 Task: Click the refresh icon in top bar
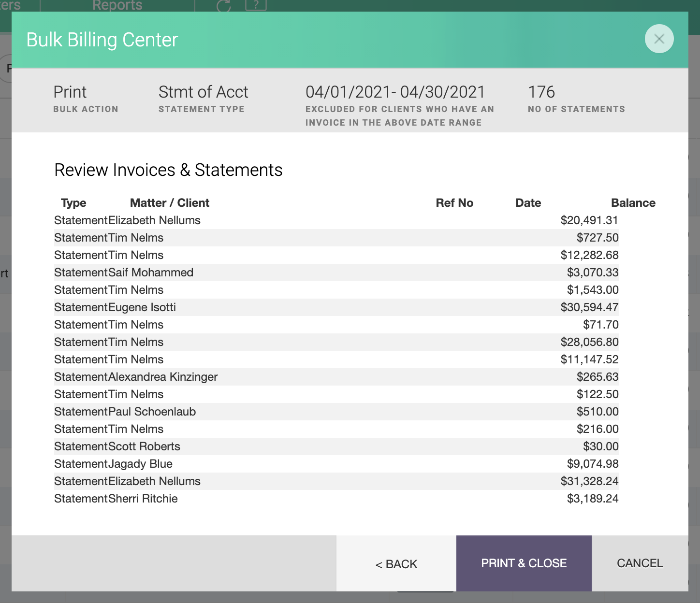click(223, 6)
